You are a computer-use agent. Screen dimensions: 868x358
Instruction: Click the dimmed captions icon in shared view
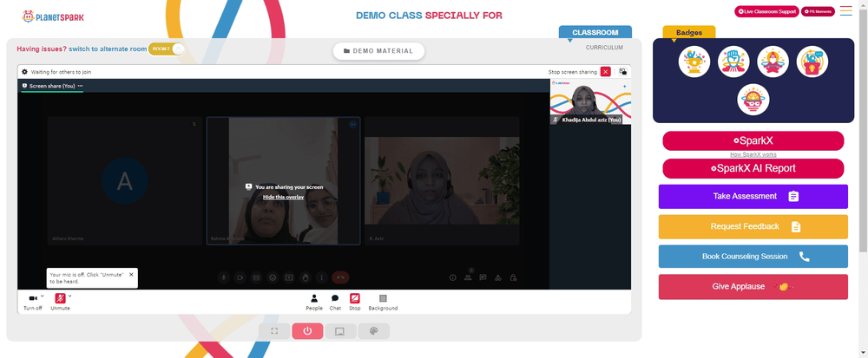(x=256, y=277)
